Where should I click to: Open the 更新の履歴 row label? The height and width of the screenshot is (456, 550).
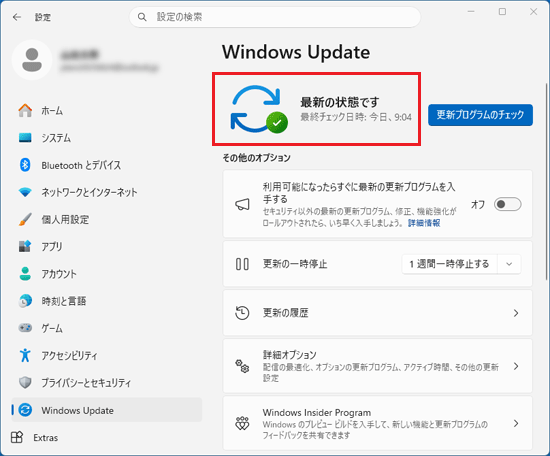coord(286,313)
